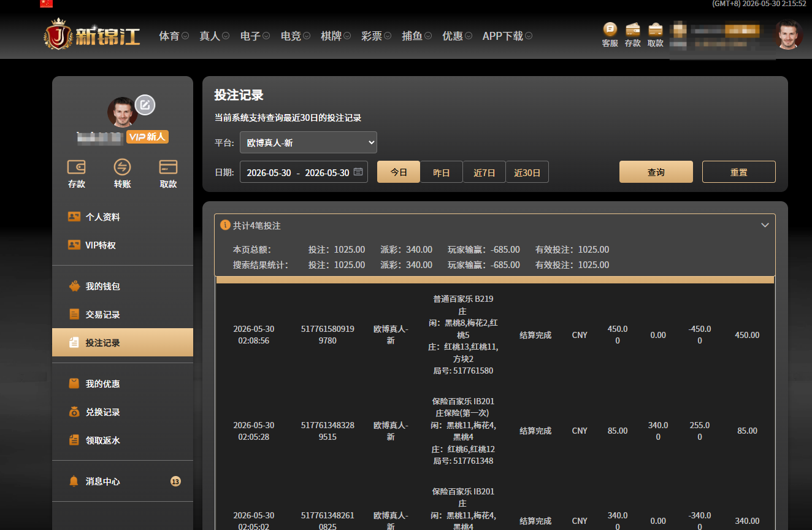Select the 今日 date filter

(399, 172)
